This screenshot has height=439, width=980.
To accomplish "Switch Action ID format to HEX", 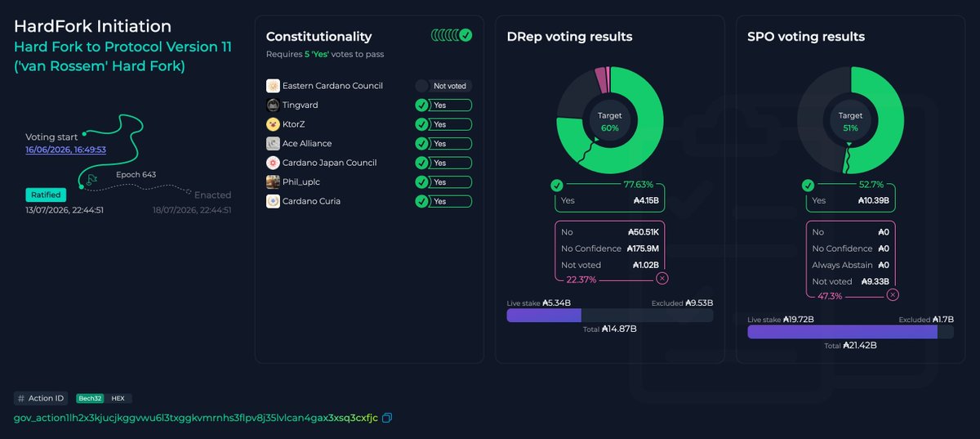I will coord(118,398).
